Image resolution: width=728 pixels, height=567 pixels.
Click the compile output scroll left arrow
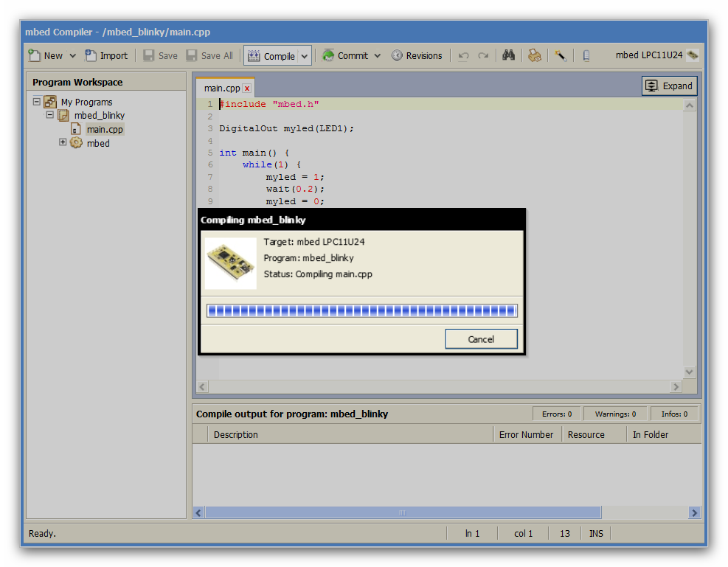point(198,512)
